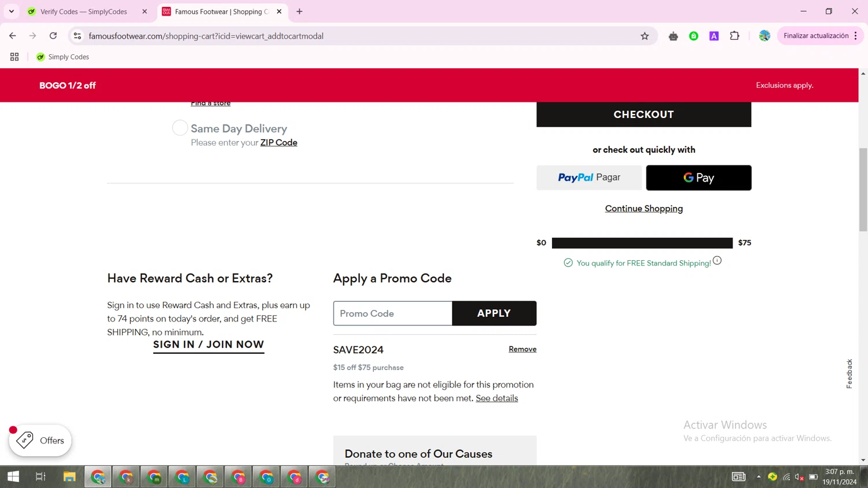
Task: Open the purple A extension icon
Action: [x=714, y=36]
